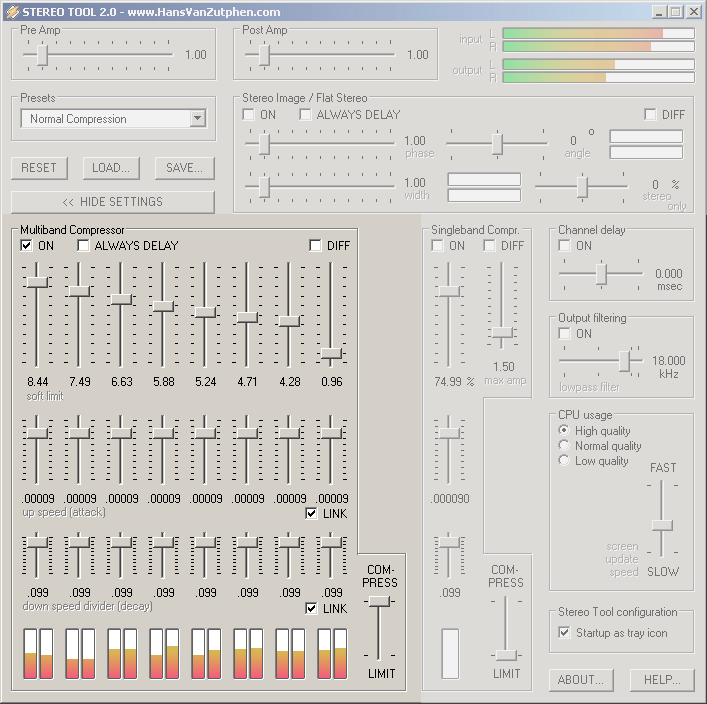Click the soft limit slider showing 4.28
707x704 pixels.
click(289, 321)
